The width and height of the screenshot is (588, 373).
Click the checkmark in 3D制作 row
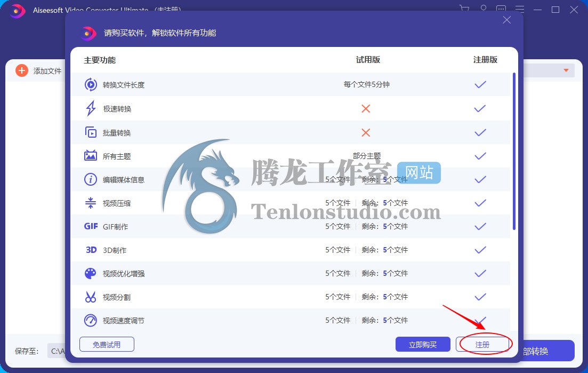[x=480, y=250]
